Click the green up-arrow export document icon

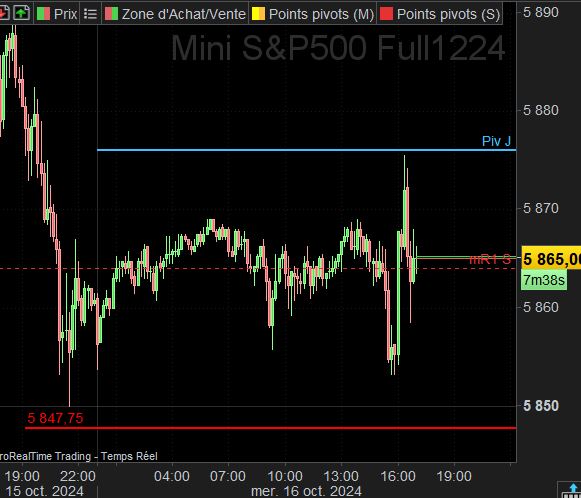21,13
